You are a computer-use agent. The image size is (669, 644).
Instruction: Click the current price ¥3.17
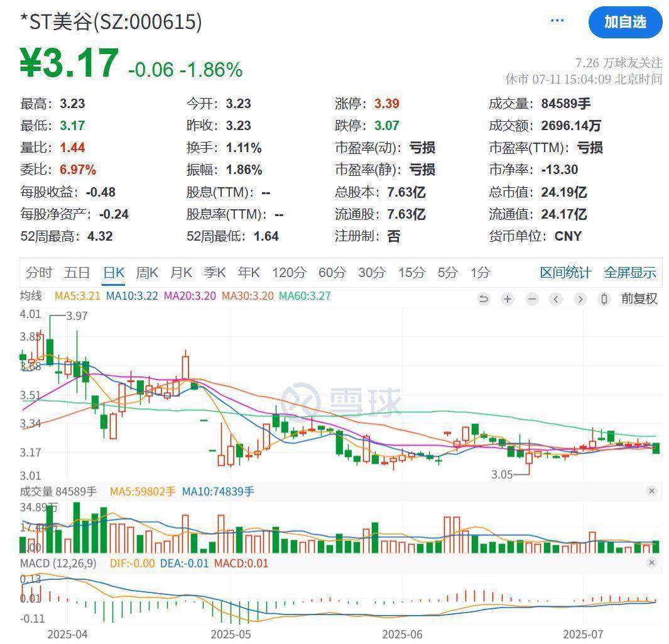coord(69,62)
